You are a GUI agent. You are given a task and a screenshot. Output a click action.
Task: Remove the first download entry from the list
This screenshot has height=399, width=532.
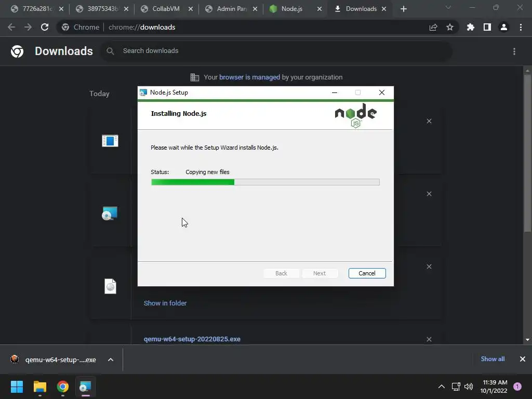coord(429,121)
